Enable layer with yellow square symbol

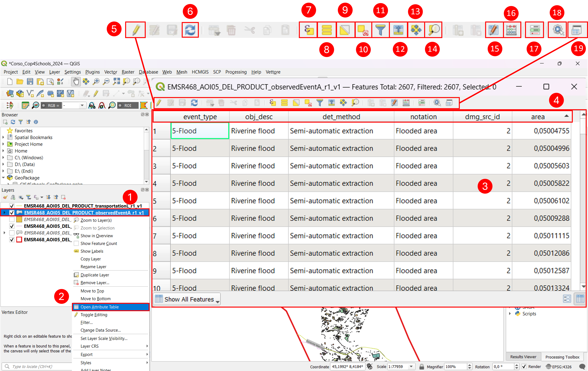pos(11,219)
